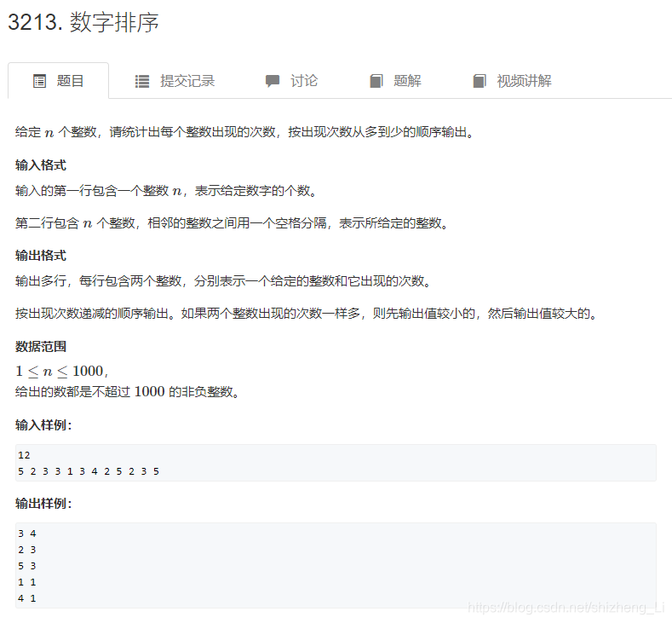Click the output line "2 3"
The width and height of the screenshot is (672, 623).
(x=27, y=550)
